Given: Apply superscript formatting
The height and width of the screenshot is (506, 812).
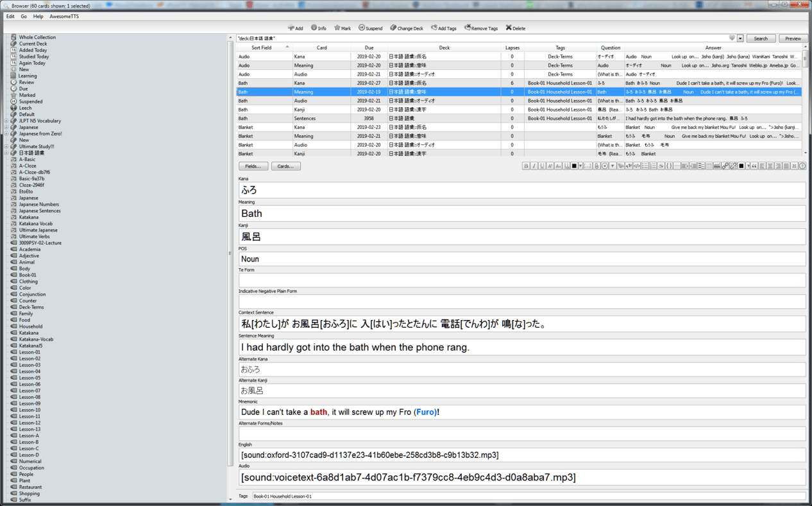Looking at the screenshot, I should point(550,166).
